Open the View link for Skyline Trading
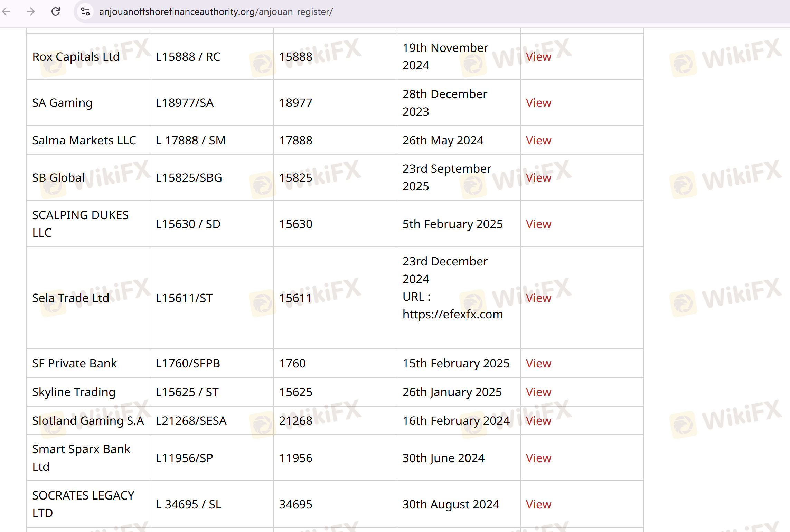790x532 pixels. [538, 392]
